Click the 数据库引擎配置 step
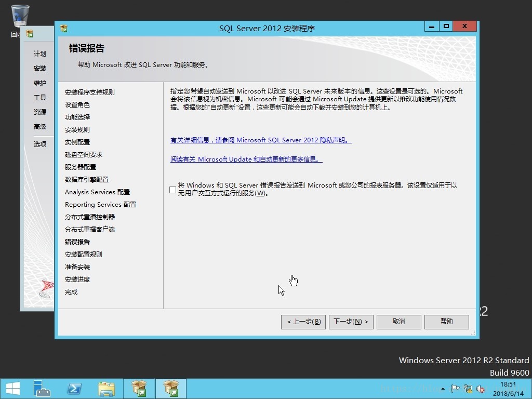Screen dimensions: 532x399 pos(87,179)
